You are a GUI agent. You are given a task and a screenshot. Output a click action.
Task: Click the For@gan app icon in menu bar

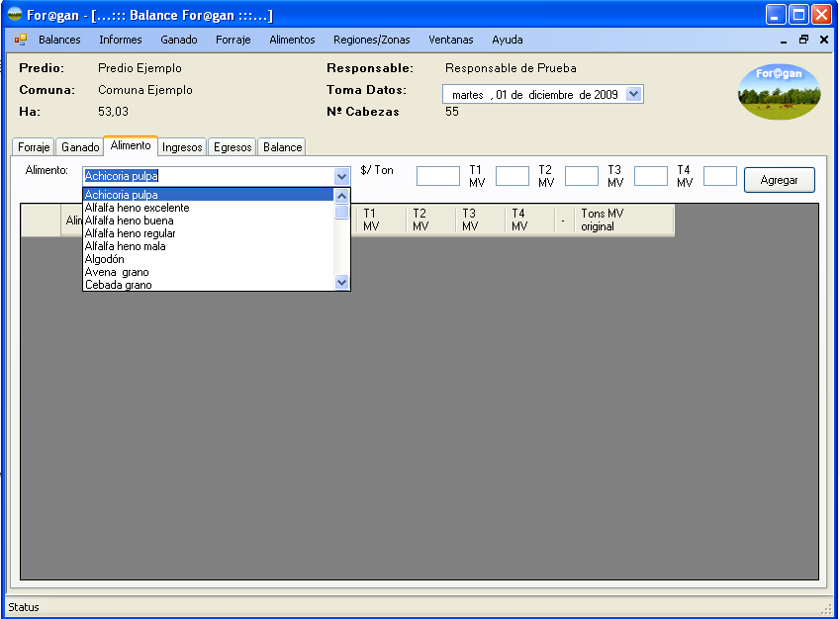point(21,41)
